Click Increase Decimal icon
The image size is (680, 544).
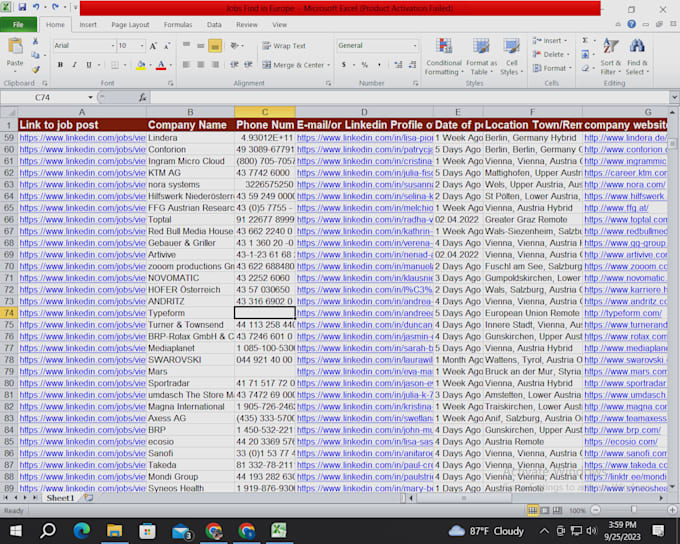point(398,65)
